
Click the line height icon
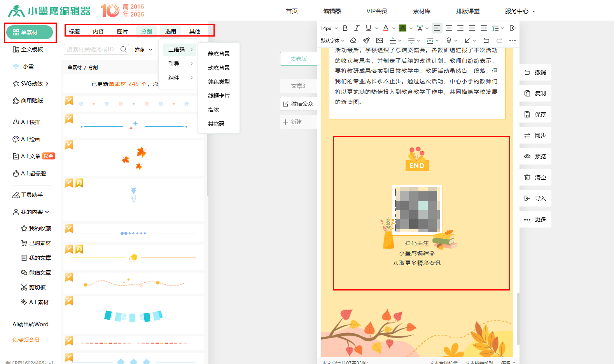[x=495, y=28]
